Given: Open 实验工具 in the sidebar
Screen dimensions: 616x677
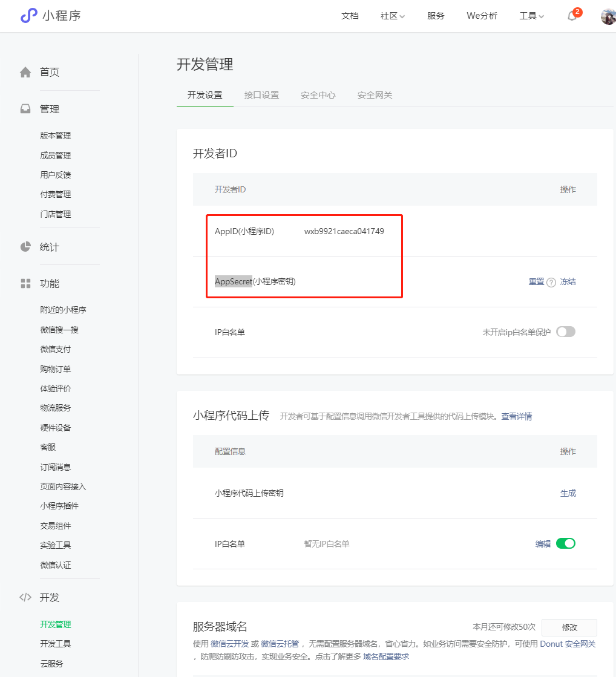Looking at the screenshot, I should point(55,545).
